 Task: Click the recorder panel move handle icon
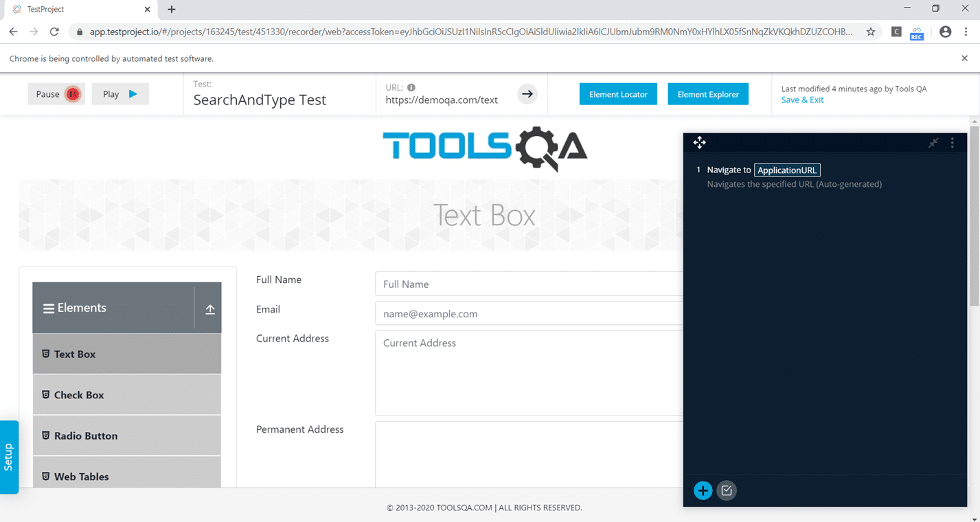coord(699,142)
